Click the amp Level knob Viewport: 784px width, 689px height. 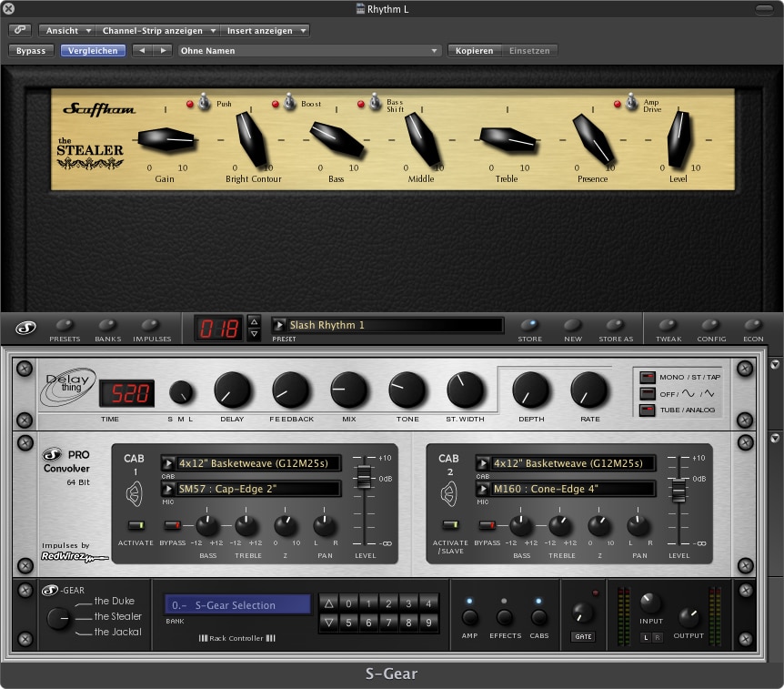click(679, 139)
